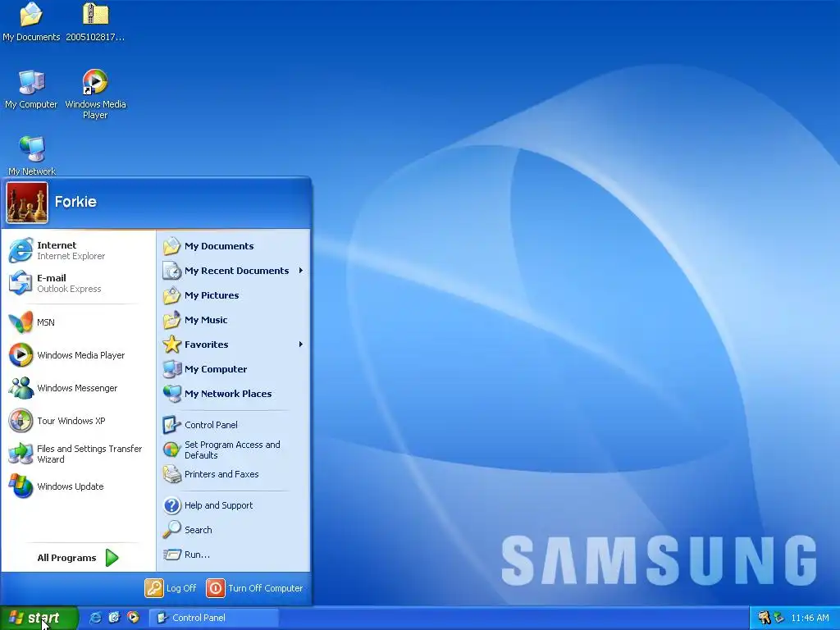840x630 pixels.
Task: Open Printers and Faxes
Action: coord(234,474)
